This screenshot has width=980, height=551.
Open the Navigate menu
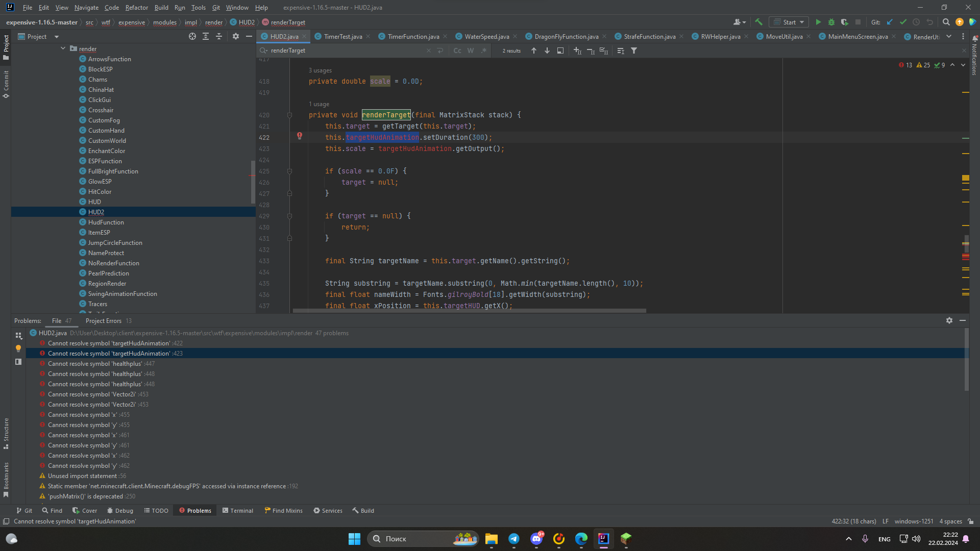coord(86,8)
